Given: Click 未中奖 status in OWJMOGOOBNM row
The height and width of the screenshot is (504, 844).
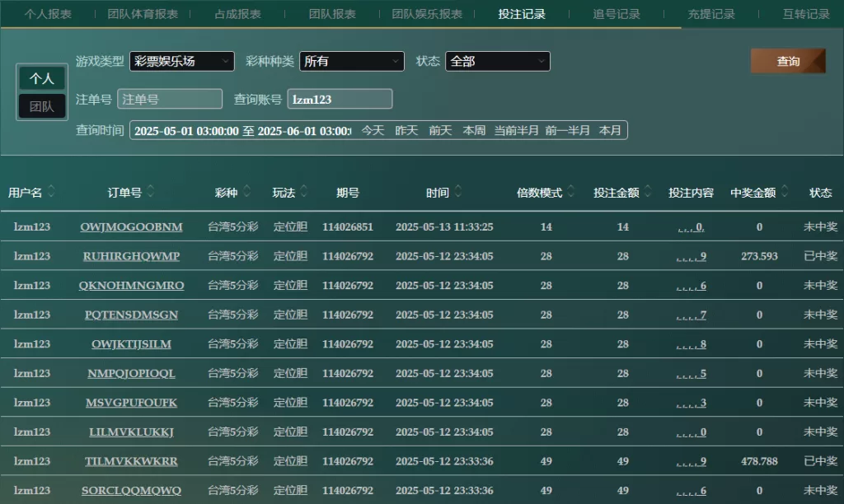Looking at the screenshot, I should [x=820, y=227].
